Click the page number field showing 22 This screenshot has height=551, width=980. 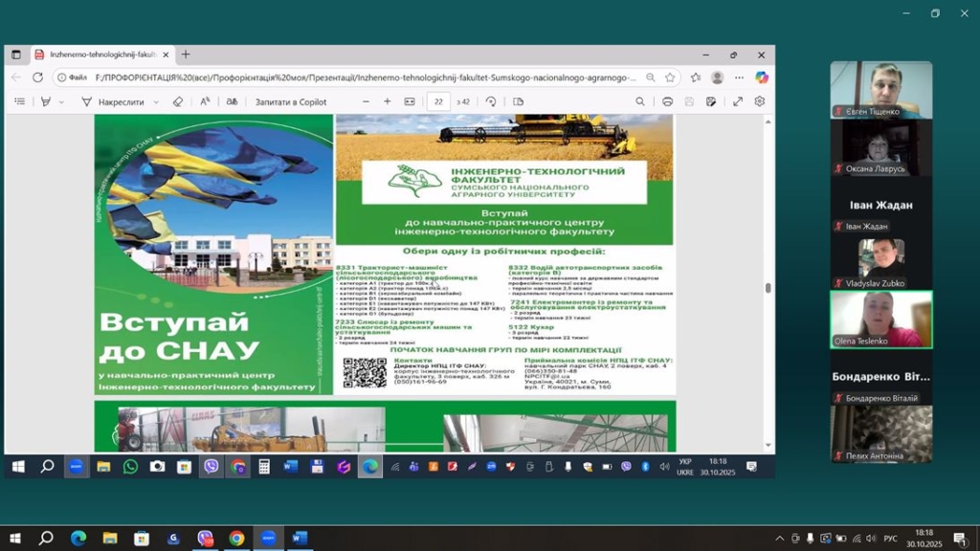pyautogui.click(x=437, y=101)
